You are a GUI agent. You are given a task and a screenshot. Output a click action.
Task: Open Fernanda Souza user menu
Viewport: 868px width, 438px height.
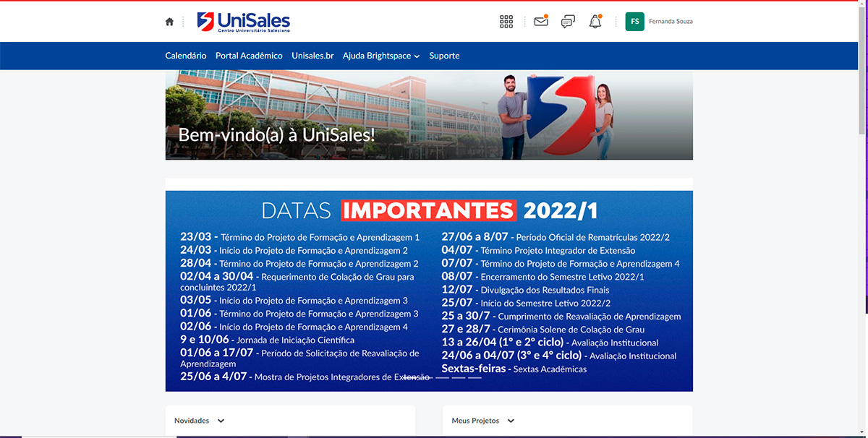pyautogui.click(x=671, y=22)
